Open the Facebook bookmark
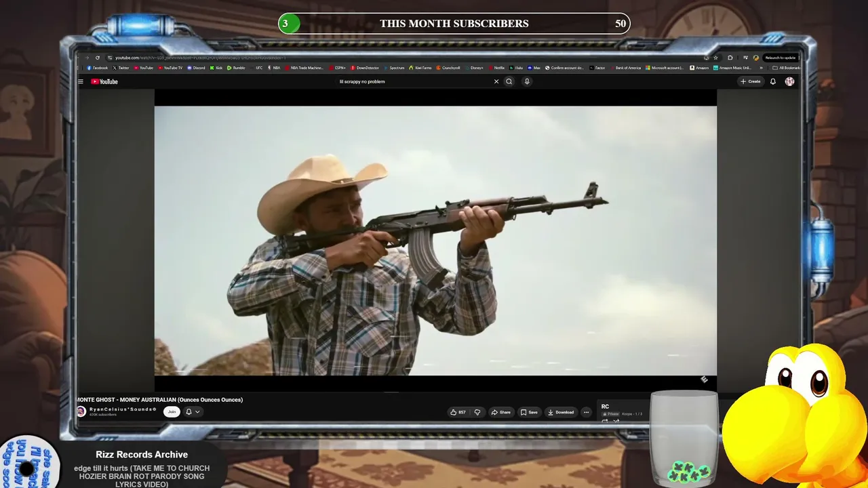The width and height of the screenshot is (868, 488). point(98,68)
